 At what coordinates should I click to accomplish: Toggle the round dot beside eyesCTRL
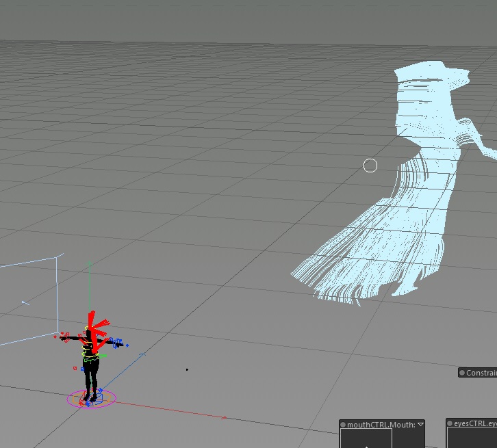click(x=450, y=424)
